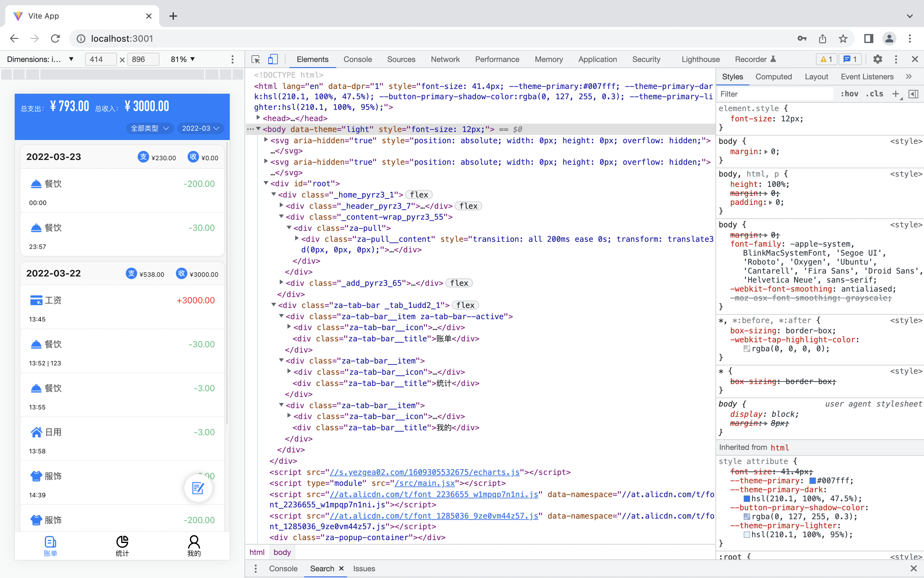924x578 pixels.
Task: Click the 账单 tab bar icon
Action: pyautogui.click(x=50, y=541)
